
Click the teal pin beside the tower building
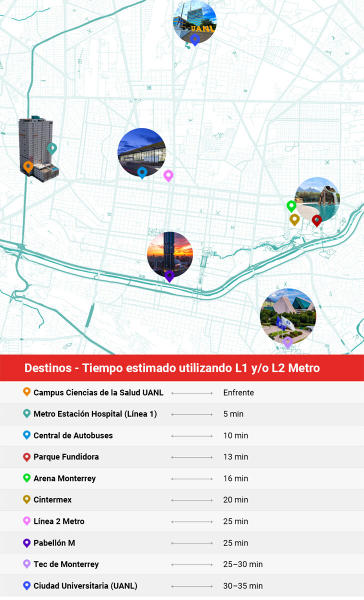click(51, 148)
